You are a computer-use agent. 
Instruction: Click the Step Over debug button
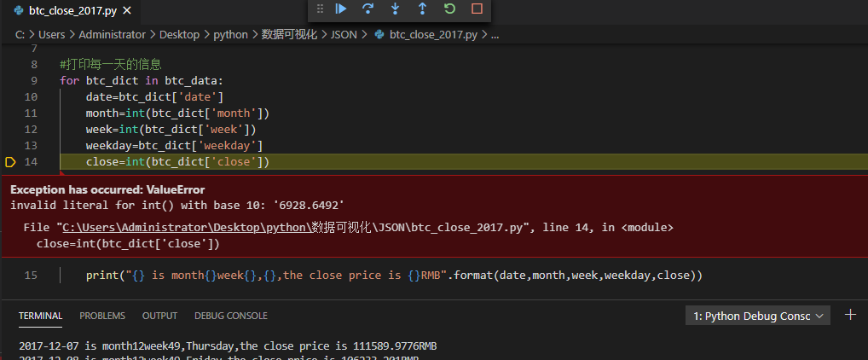(x=367, y=9)
